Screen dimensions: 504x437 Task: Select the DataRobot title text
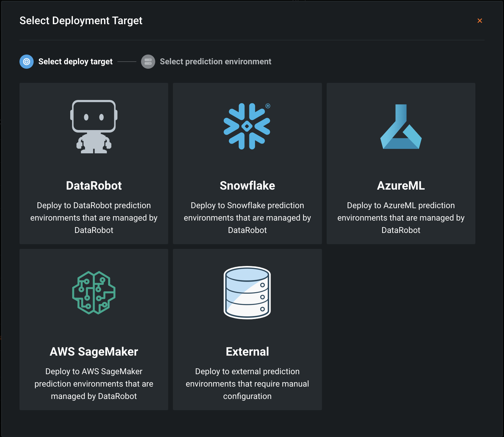(94, 186)
